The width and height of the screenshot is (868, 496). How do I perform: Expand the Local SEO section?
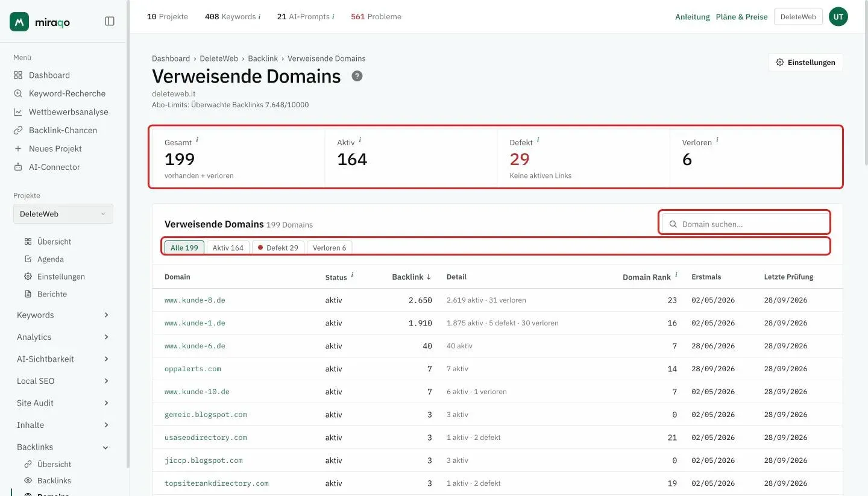63,381
